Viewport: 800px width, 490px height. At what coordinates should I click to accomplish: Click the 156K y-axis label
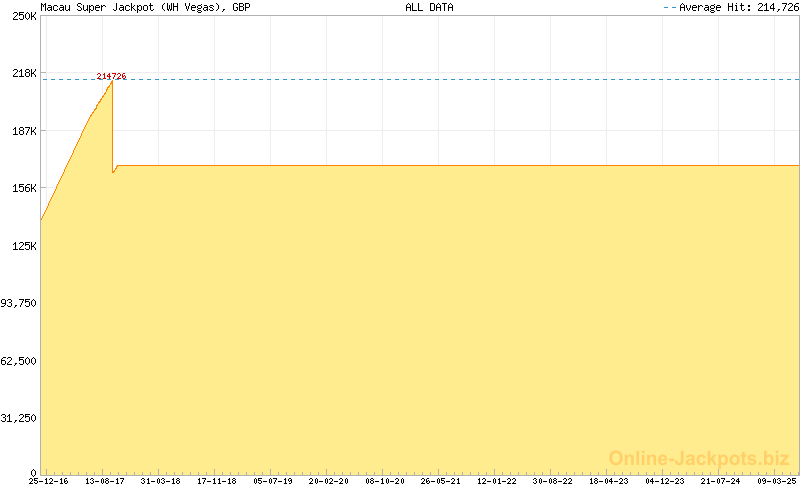(x=23, y=188)
